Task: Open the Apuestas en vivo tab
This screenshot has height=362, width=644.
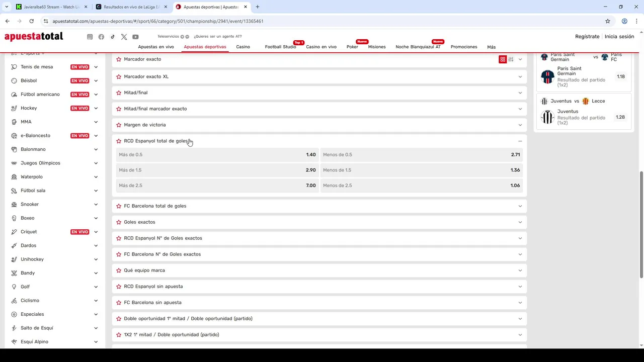Action: pos(156,47)
